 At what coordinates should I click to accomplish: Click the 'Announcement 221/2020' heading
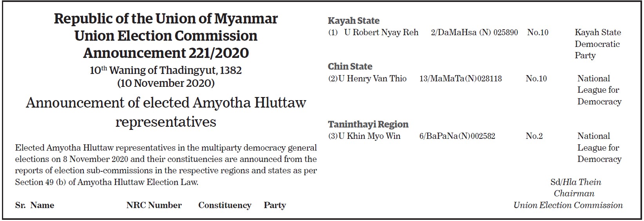[166, 53]
